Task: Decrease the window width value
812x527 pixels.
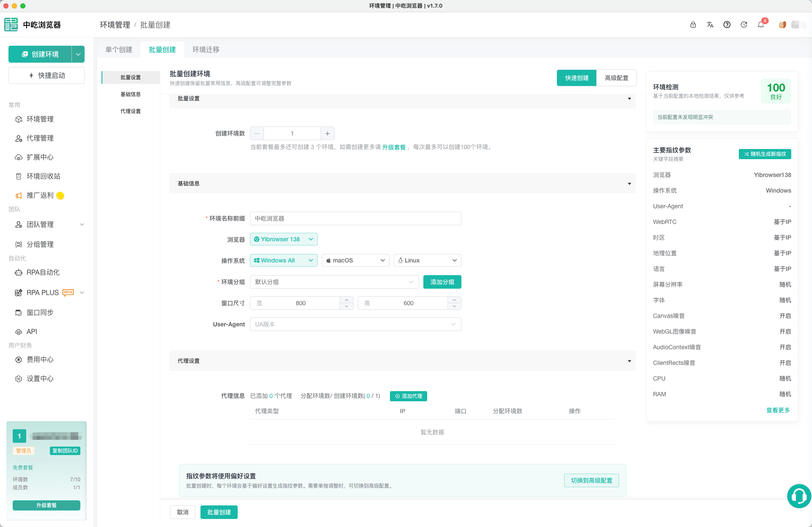Action: click(346, 306)
